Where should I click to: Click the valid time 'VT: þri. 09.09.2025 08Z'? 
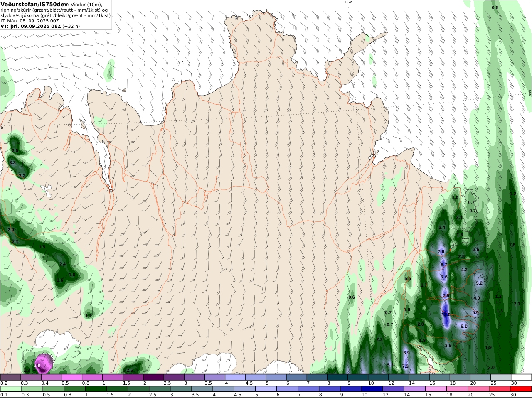[31, 26]
